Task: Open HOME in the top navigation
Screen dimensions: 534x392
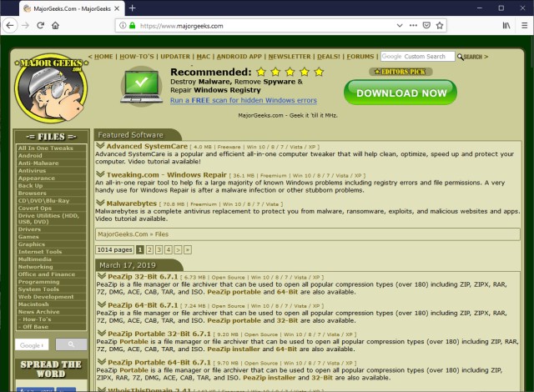Action: [103, 57]
